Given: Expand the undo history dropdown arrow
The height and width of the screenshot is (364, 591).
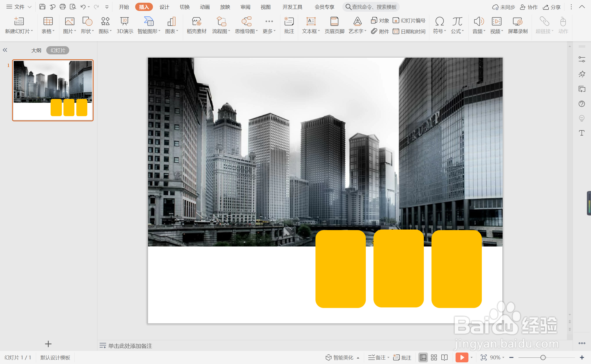Looking at the screenshot, I should [89, 7].
